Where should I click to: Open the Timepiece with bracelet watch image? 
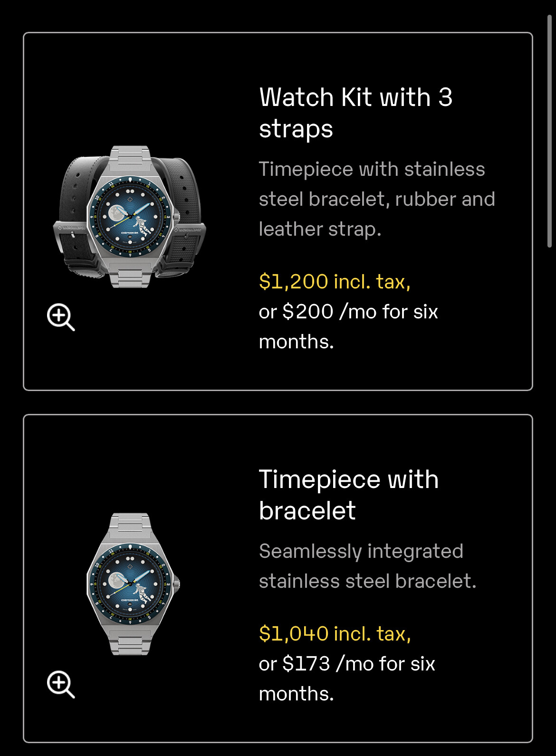(133, 584)
